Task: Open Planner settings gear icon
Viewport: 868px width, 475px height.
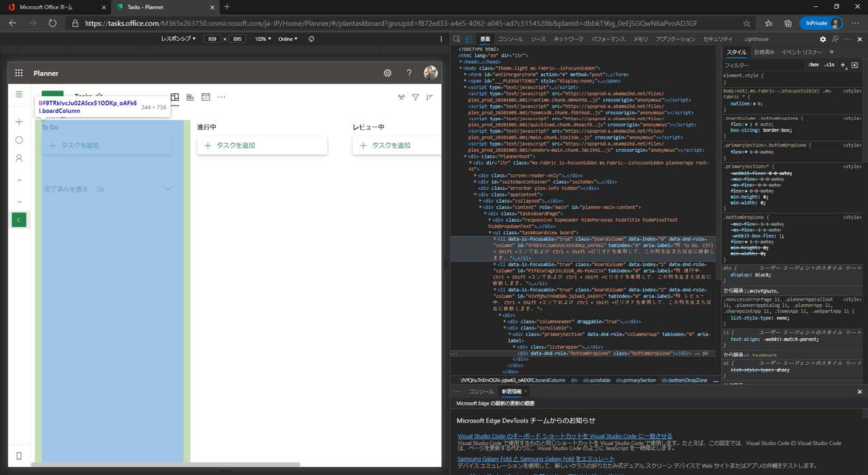Action: coord(387,73)
